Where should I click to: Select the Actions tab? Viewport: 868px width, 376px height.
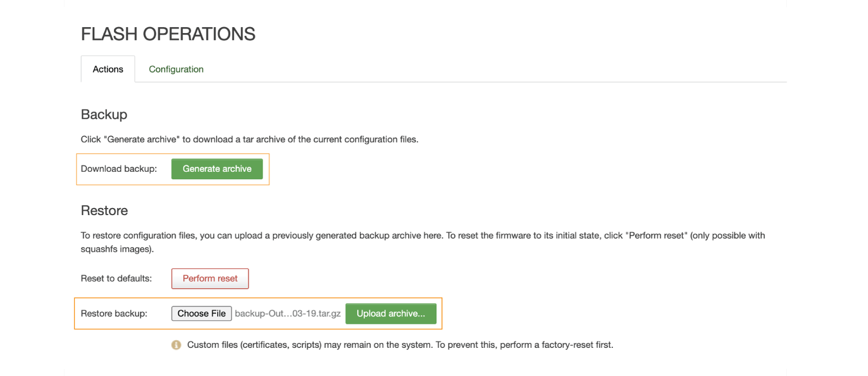[x=108, y=69]
